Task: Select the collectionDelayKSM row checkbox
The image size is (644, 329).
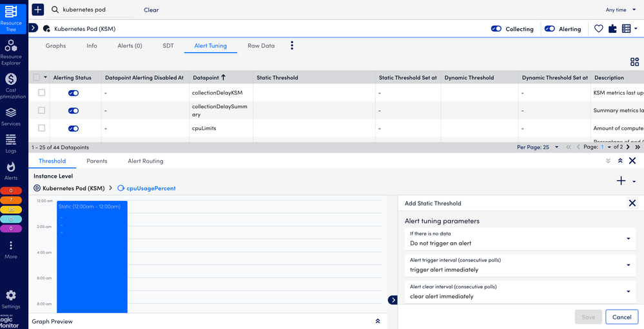Action: (x=41, y=93)
